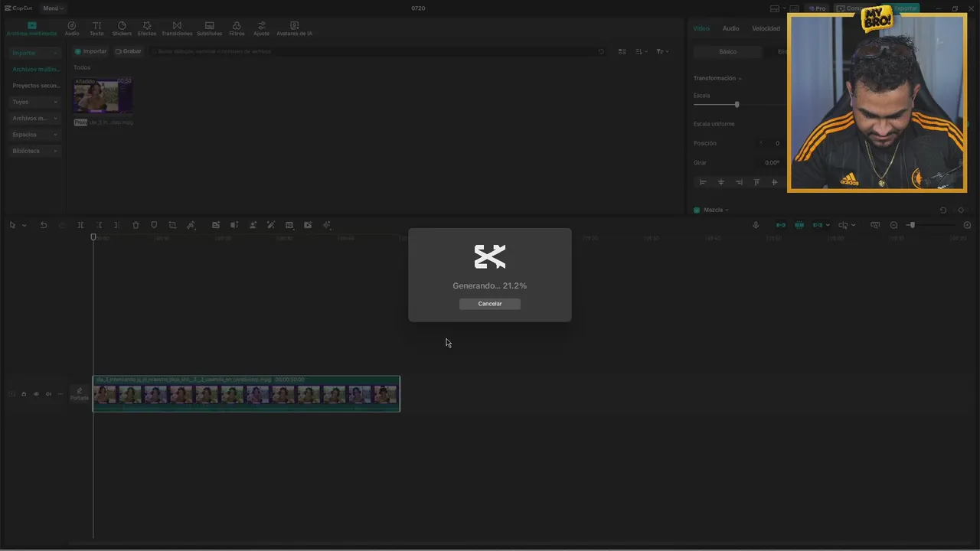The width and height of the screenshot is (980, 551).
Task: Delete the selected clip with trash icon
Action: pos(136,225)
